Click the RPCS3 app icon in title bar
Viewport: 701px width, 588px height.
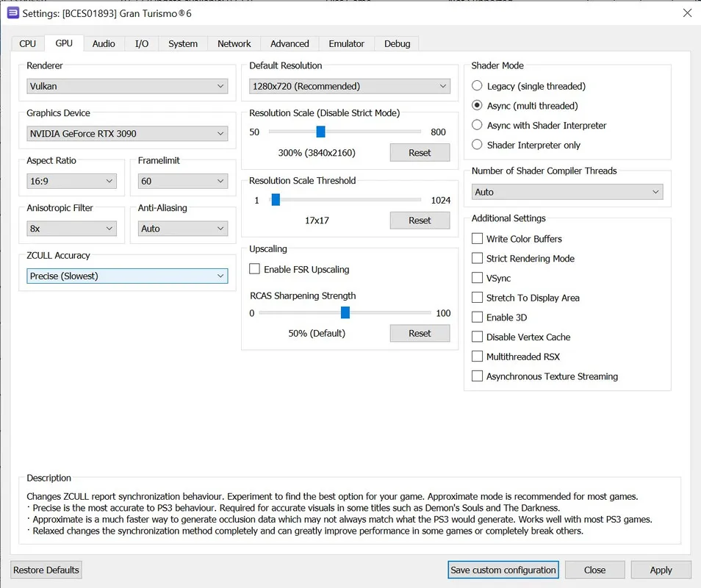coord(13,13)
